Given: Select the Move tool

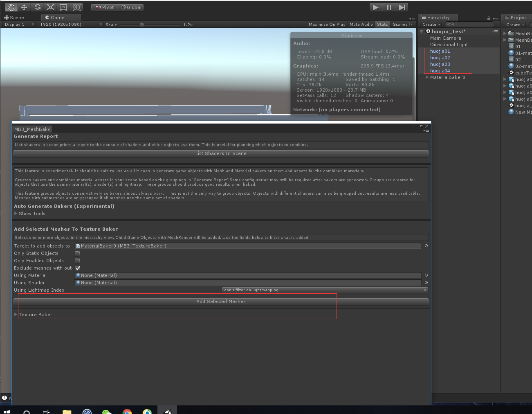Looking at the screenshot, I should [24, 7].
